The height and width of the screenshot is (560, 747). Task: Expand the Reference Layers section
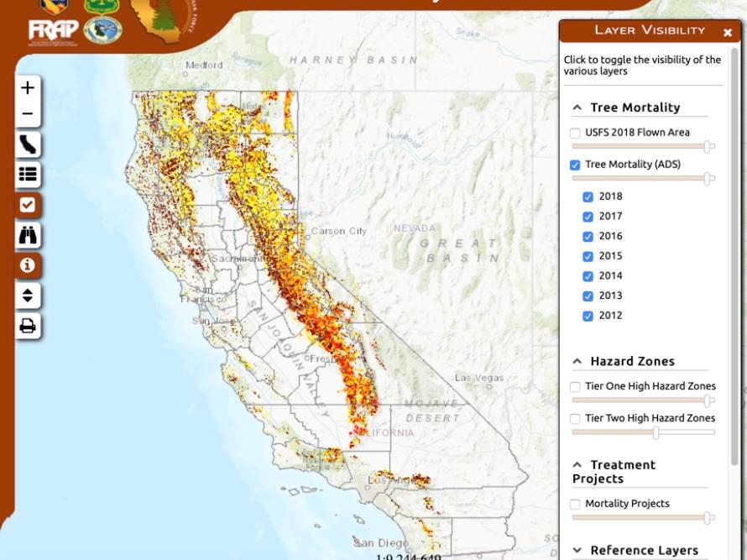pyautogui.click(x=576, y=550)
